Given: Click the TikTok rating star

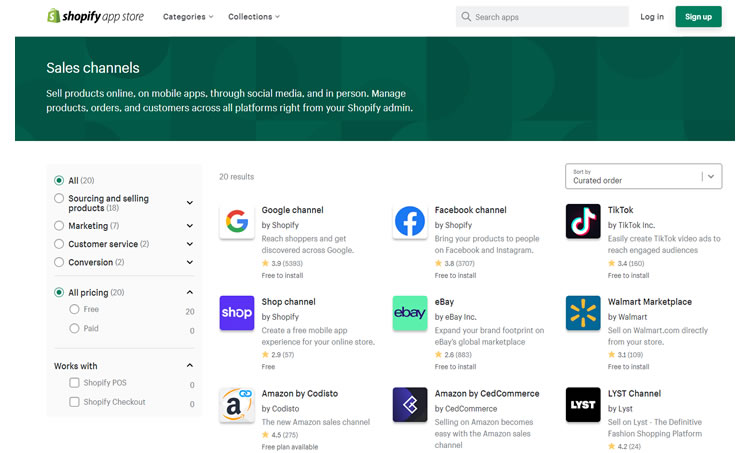Looking at the screenshot, I should (x=611, y=263).
